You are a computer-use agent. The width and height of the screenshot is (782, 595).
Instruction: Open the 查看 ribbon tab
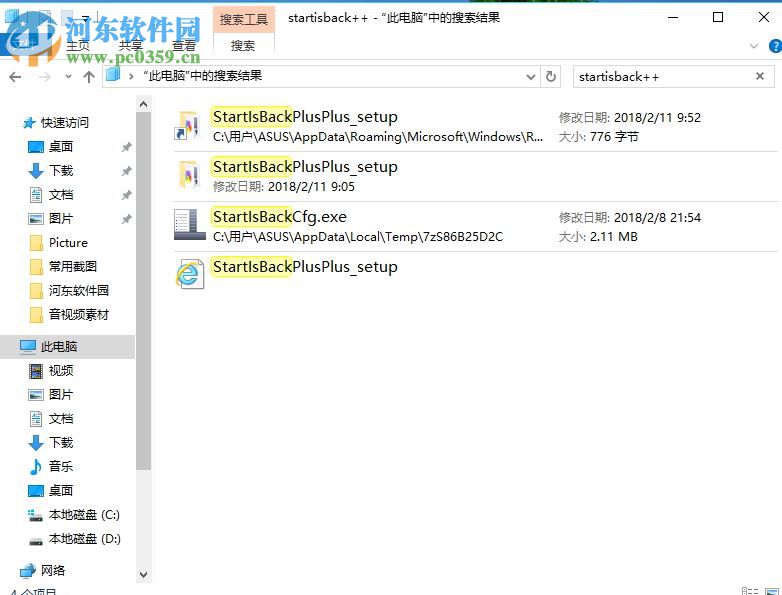coord(183,46)
